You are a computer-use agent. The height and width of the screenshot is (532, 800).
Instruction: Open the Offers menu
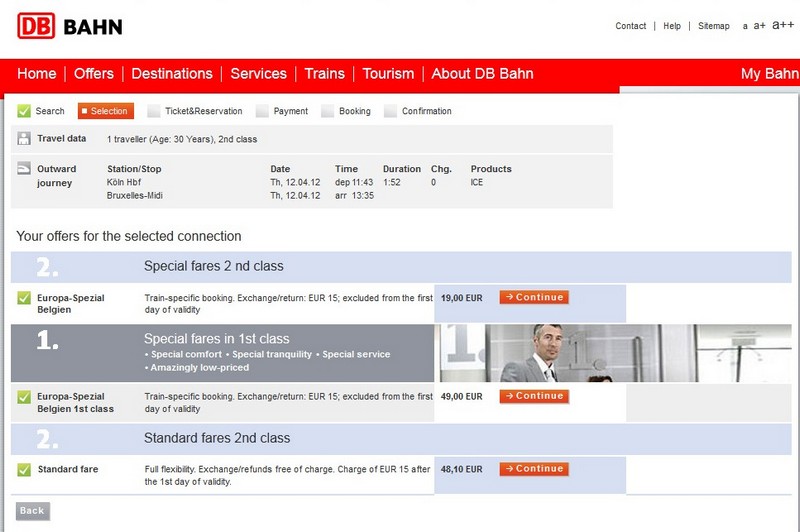(94, 74)
